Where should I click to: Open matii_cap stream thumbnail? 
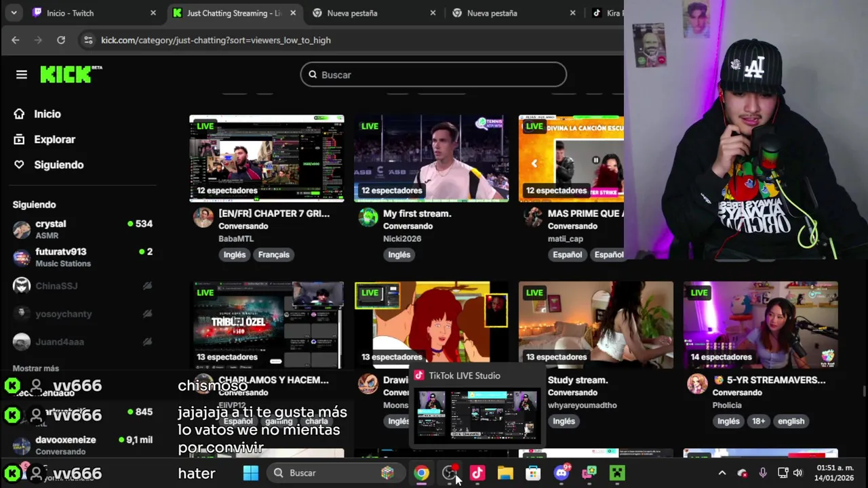point(571,159)
